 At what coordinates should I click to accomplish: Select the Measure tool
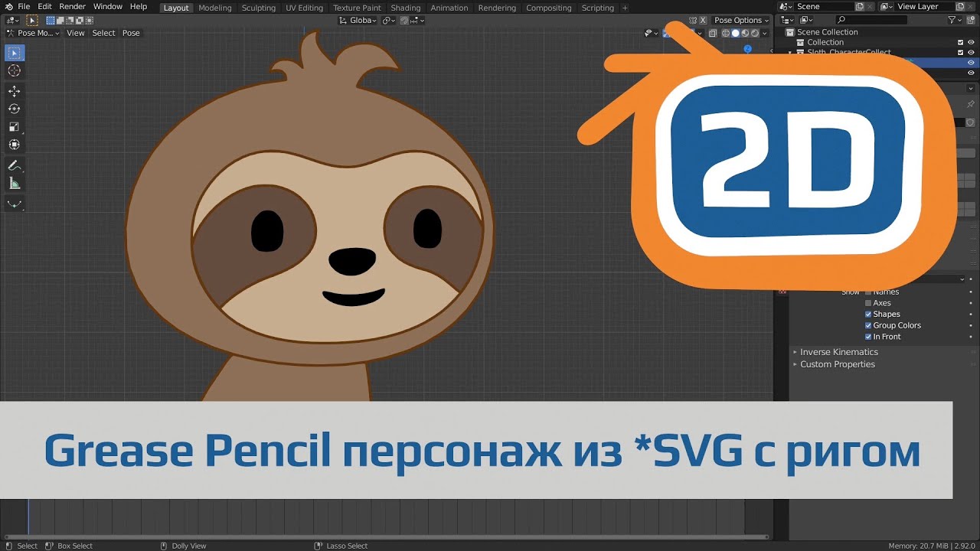[x=14, y=183]
